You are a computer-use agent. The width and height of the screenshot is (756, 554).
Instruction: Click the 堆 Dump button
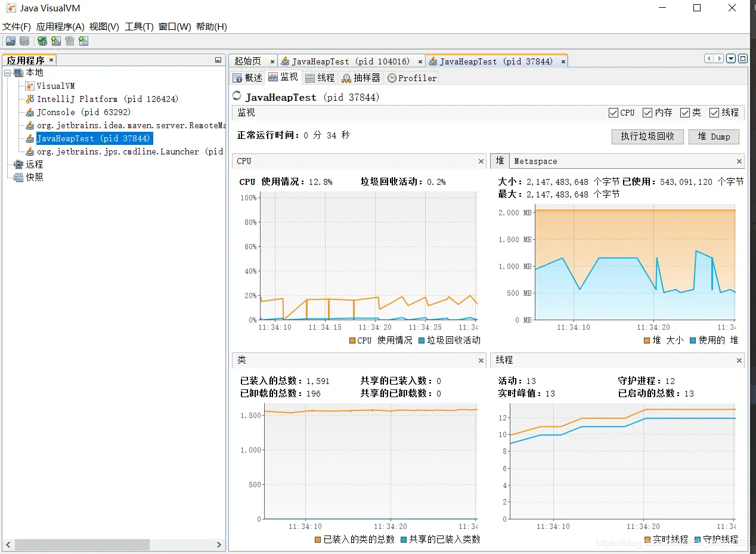coord(714,137)
